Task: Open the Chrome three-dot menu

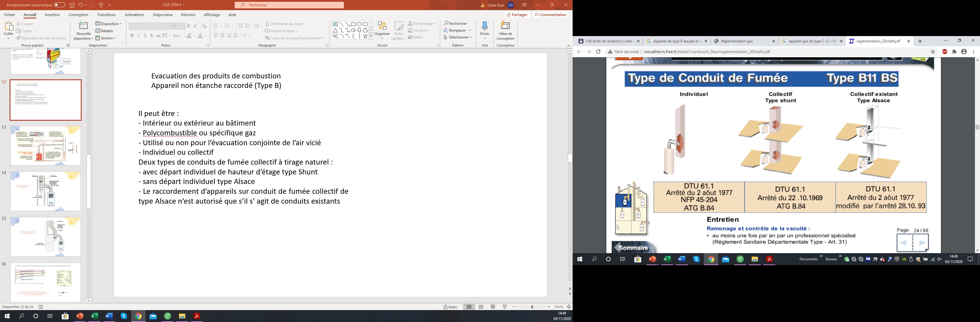Action: (x=973, y=52)
